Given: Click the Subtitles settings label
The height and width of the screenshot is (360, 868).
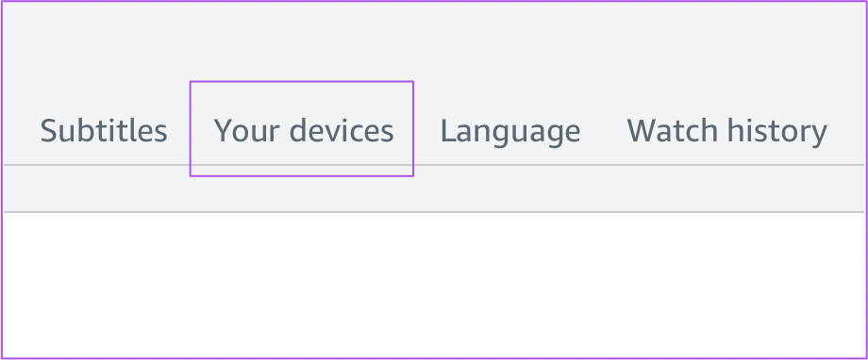Looking at the screenshot, I should 104,131.
